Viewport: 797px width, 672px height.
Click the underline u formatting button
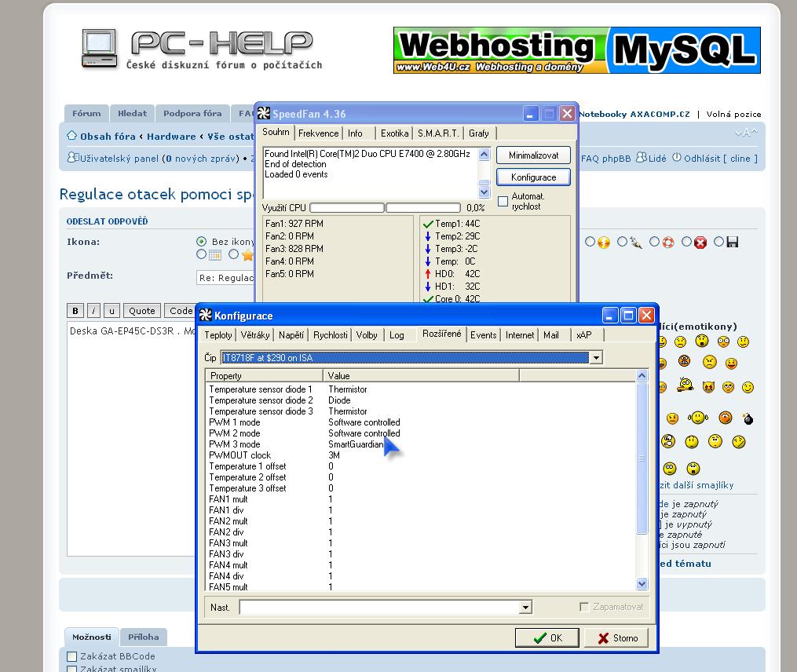tap(112, 311)
